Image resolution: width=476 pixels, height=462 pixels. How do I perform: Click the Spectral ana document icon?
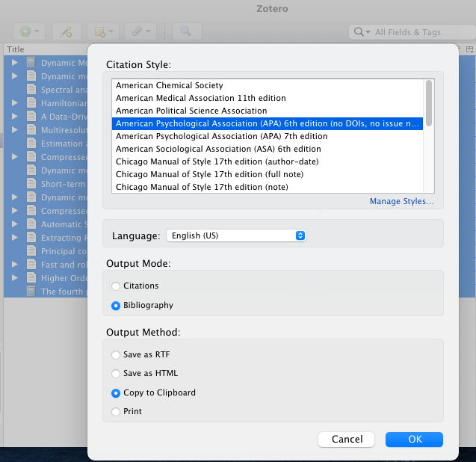click(x=31, y=90)
